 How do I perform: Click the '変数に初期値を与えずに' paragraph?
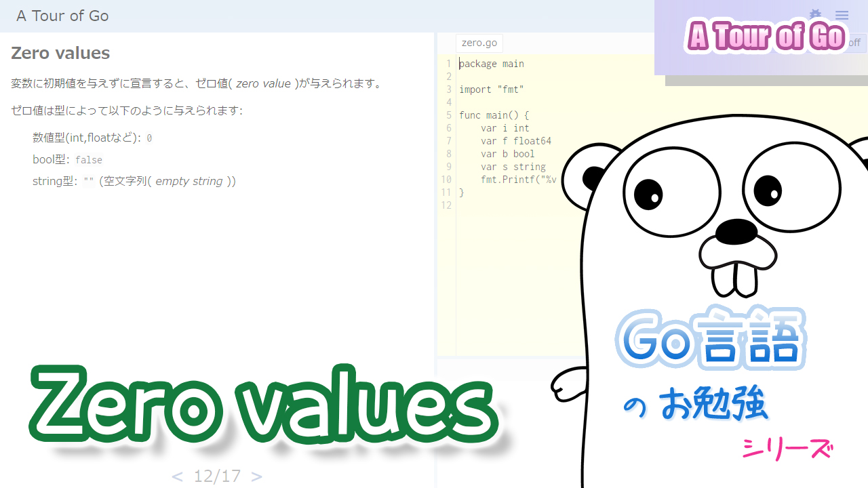pos(197,84)
